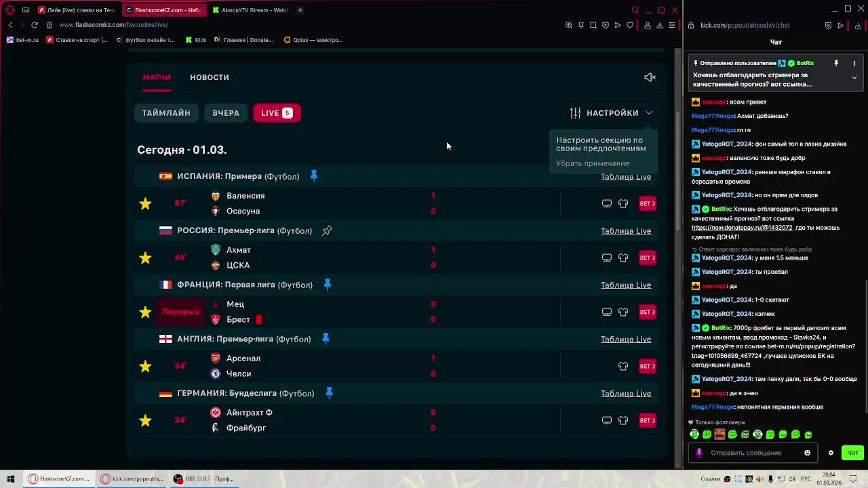
Task: Toggle favourite star for Мец – Брест
Action: click(x=145, y=312)
